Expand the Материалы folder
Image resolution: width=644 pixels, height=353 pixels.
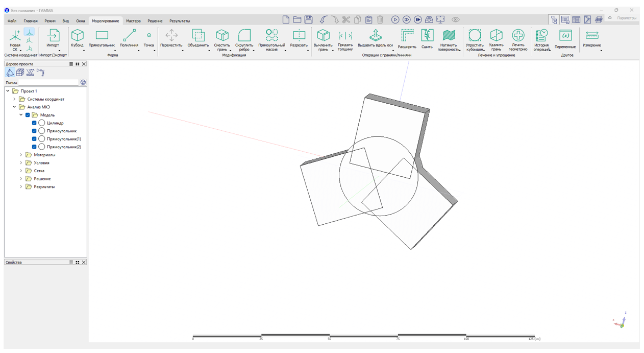point(21,155)
